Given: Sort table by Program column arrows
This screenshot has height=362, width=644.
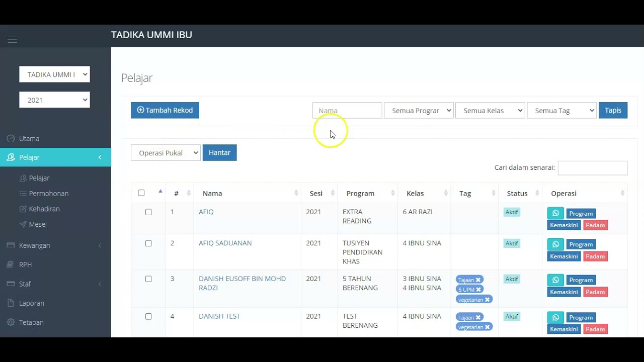Looking at the screenshot, I should [392, 193].
